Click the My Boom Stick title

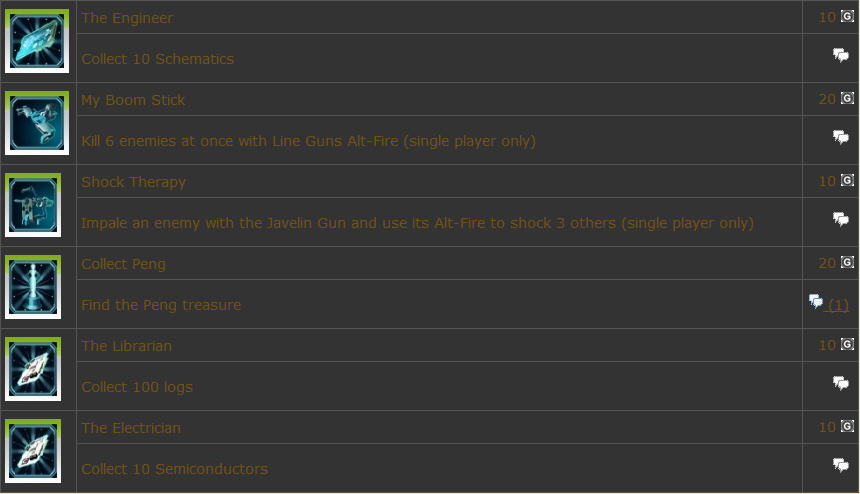[x=133, y=100]
